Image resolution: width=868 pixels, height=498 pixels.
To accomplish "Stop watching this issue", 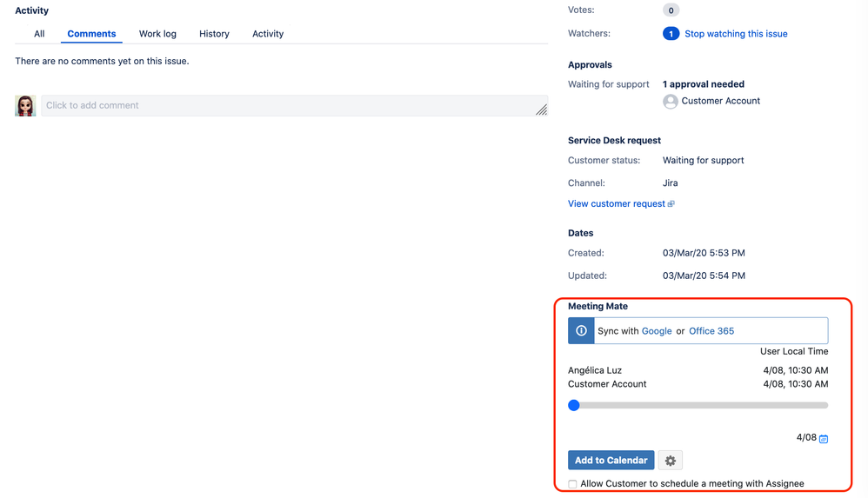I will [x=736, y=34].
